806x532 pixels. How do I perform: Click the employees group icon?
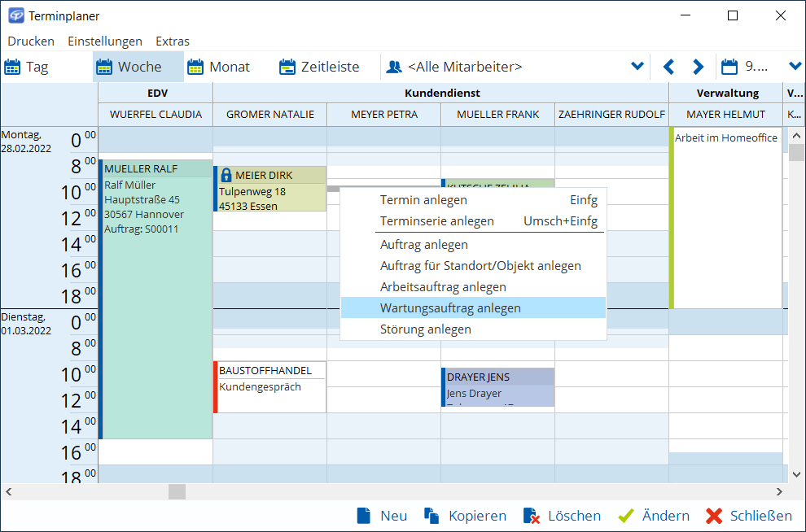pyautogui.click(x=394, y=67)
